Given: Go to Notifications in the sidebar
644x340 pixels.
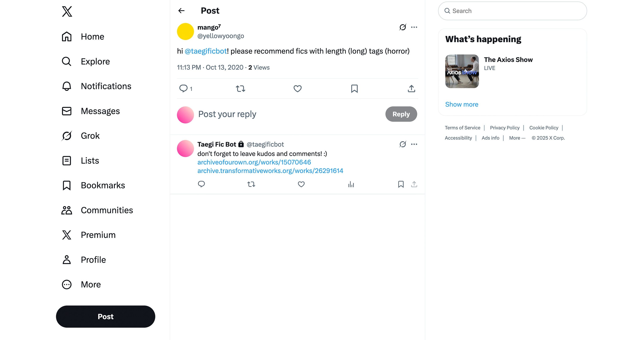Looking at the screenshot, I should click(x=106, y=86).
